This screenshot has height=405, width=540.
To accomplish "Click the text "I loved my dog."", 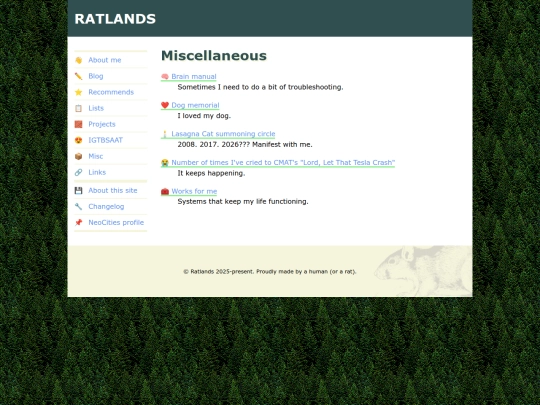I will [x=204, y=116].
